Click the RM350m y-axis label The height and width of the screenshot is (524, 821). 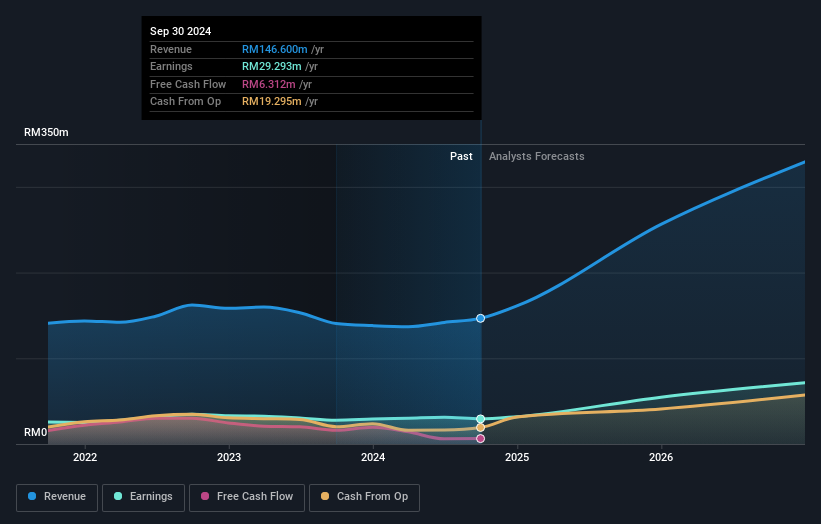tap(46, 132)
